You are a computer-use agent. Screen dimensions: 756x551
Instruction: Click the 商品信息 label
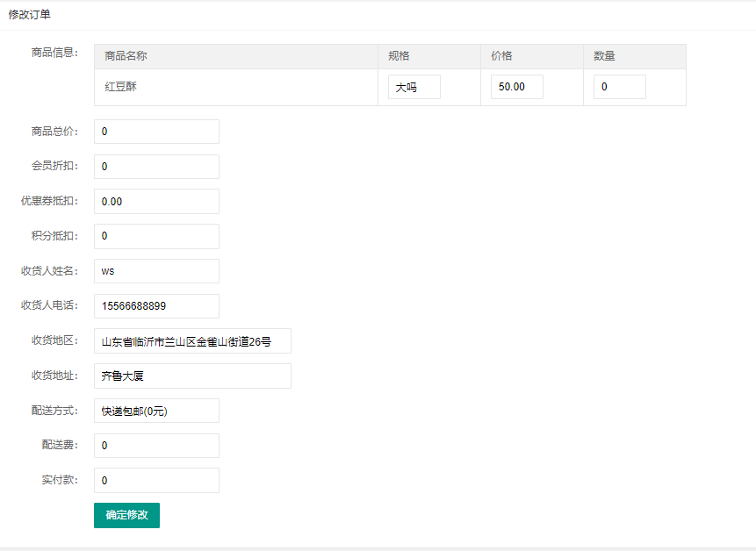pos(54,53)
